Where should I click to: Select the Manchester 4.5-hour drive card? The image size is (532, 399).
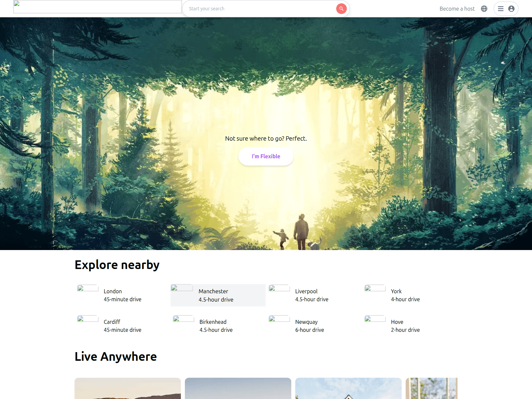(x=218, y=295)
